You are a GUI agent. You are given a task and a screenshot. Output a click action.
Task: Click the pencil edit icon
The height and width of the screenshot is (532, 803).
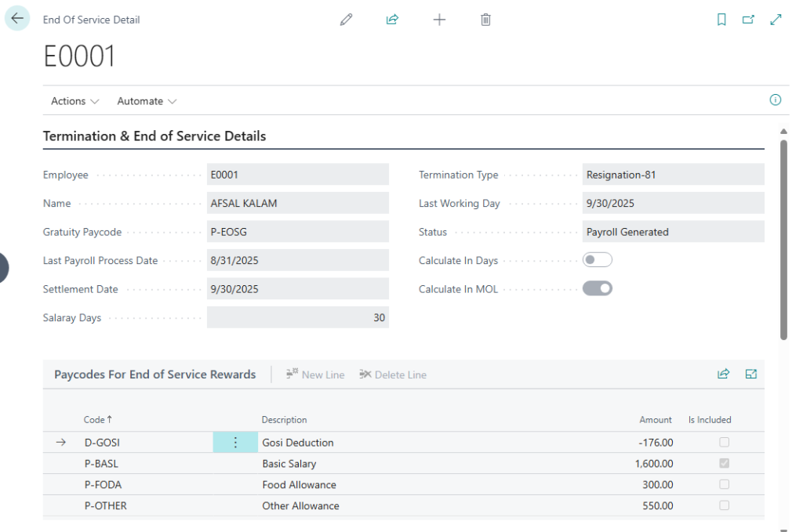pos(346,20)
